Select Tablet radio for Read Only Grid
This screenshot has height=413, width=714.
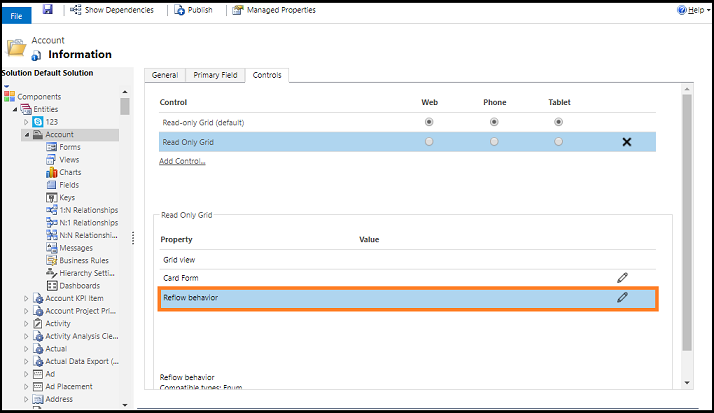[558, 142]
